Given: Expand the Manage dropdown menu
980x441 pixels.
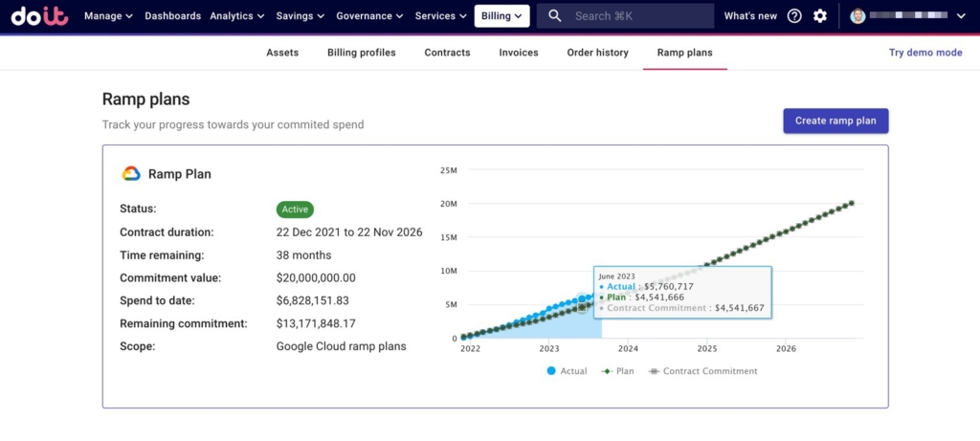Looking at the screenshot, I should pos(108,16).
